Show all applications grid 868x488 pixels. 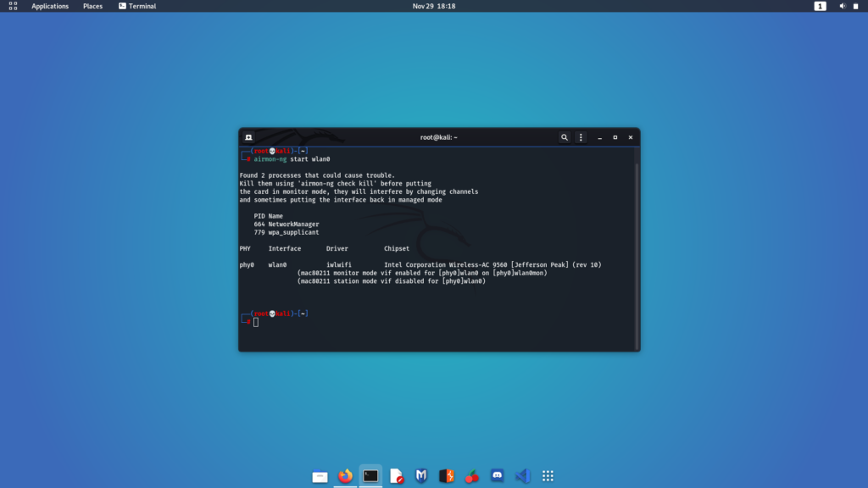coord(548,476)
